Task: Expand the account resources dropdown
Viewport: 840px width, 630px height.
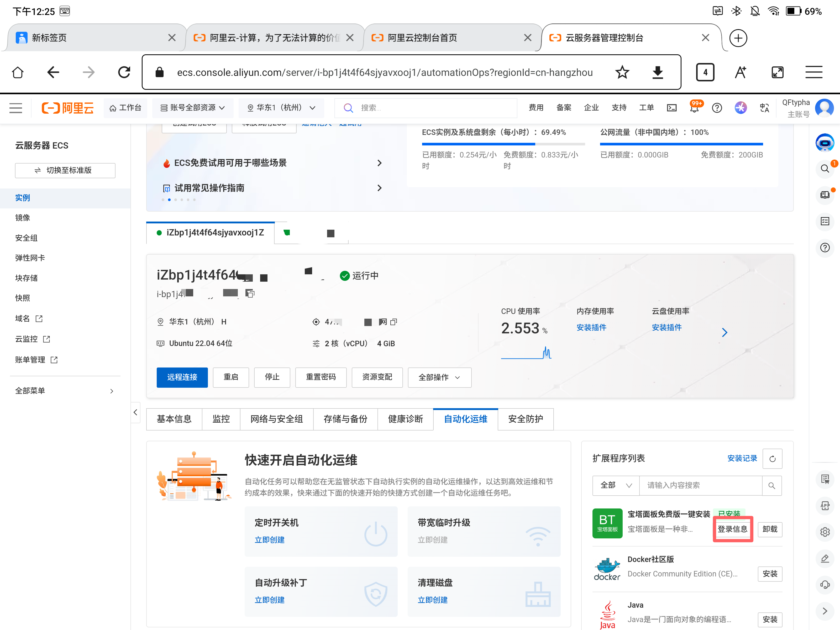Action: (192, 108)
